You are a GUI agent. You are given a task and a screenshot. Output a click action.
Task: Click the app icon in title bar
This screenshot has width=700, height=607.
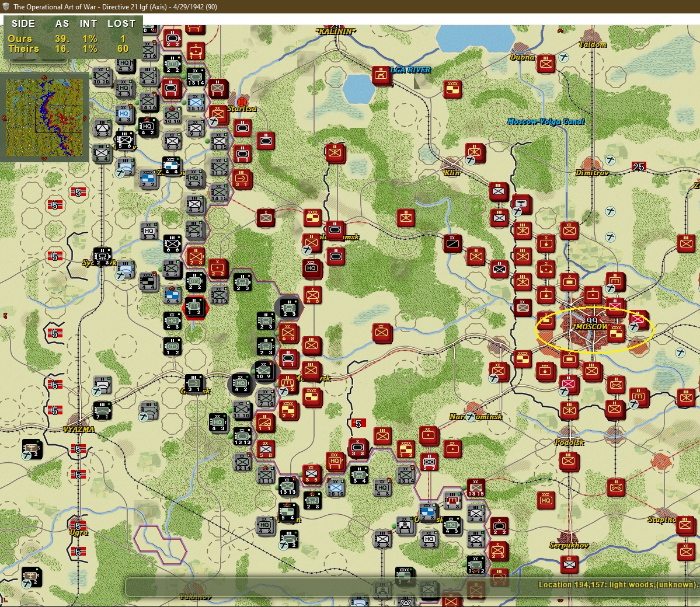point(6,6)
